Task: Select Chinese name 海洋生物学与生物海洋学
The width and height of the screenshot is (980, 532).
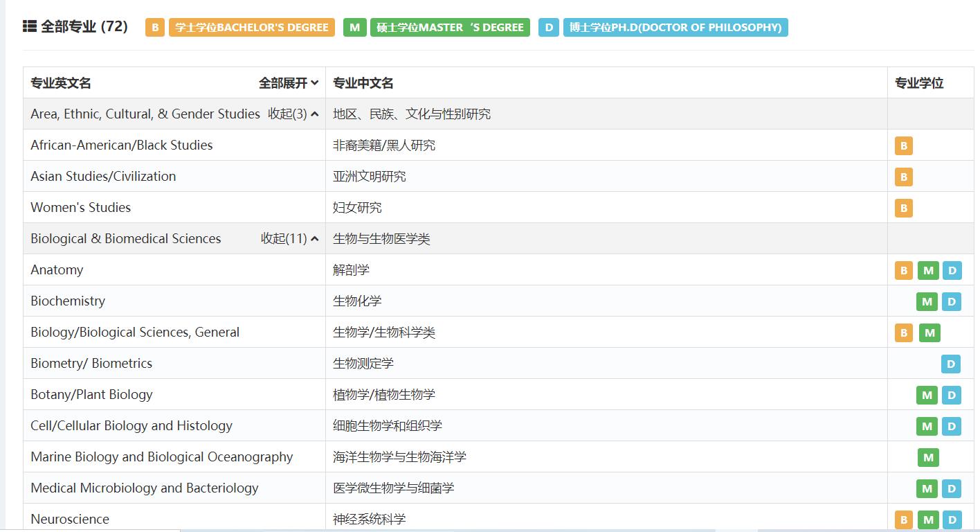Action: tap(399, 457)
